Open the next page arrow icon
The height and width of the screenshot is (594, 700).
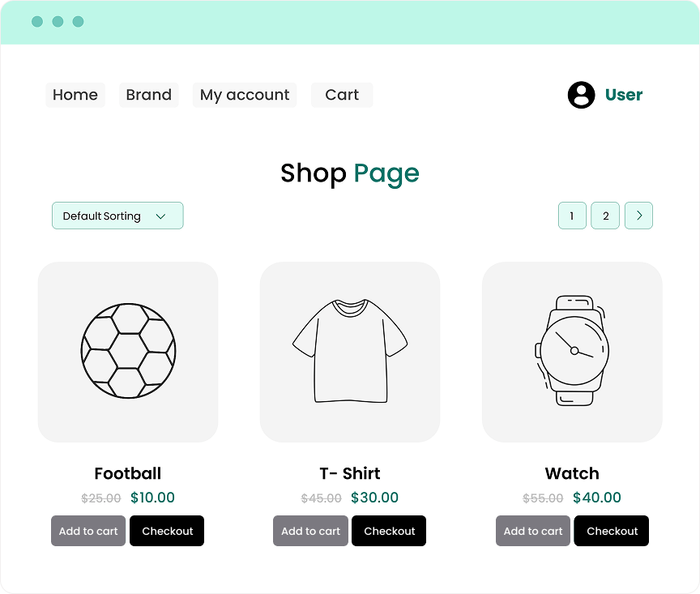pos(638,216)
